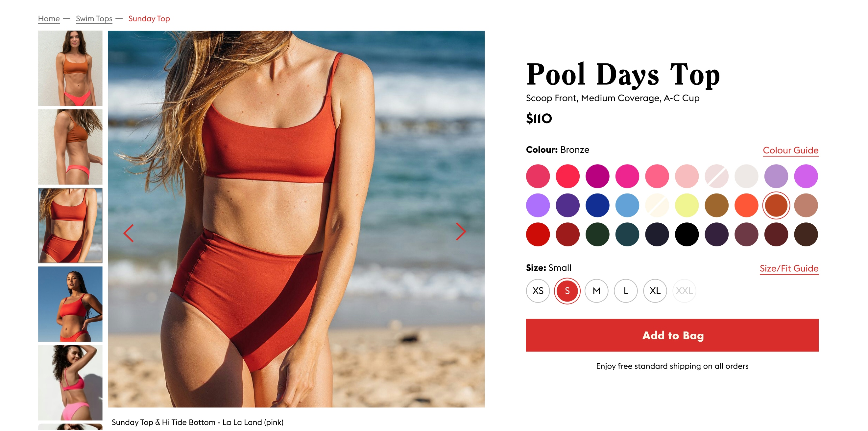Select the magenta colour swatch
868x431 pixels.
point(597,176)
